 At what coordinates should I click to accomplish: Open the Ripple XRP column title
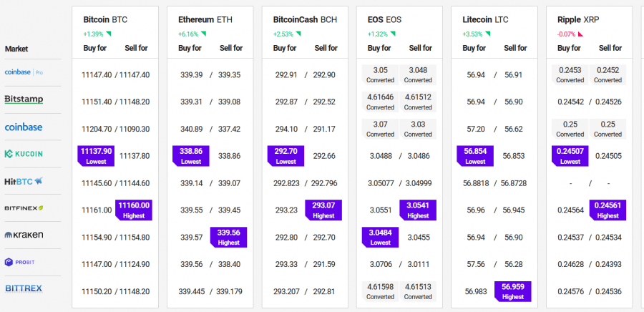click(578, 20)
